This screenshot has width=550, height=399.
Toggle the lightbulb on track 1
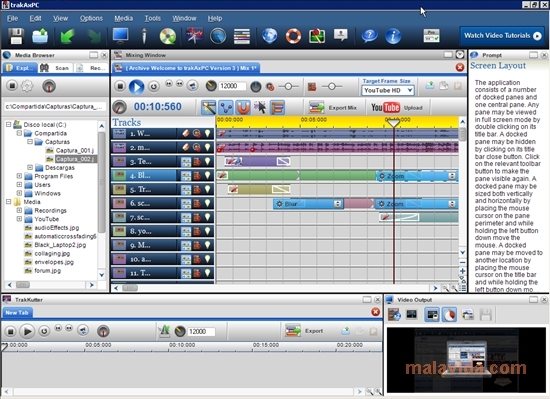(208, 133)
